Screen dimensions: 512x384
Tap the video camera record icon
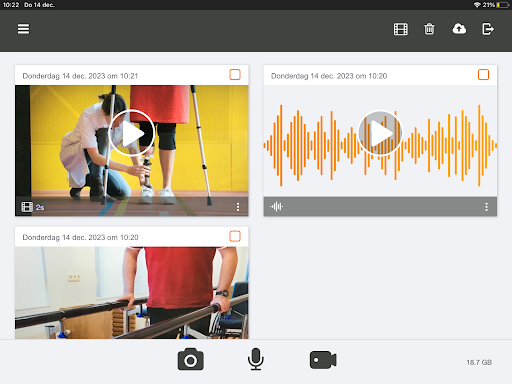pos(323,360)
